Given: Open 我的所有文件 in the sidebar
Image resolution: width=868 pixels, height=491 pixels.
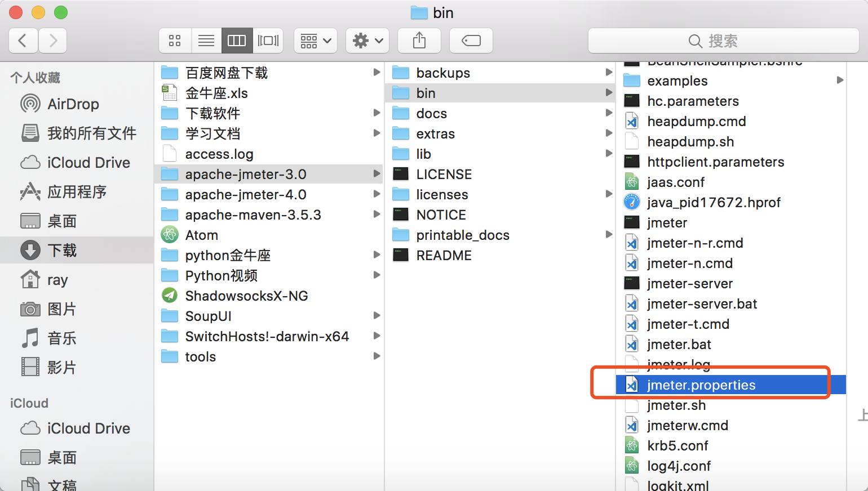Looking at the screenshot, I should pyautogui.click(x=77, y=133).
